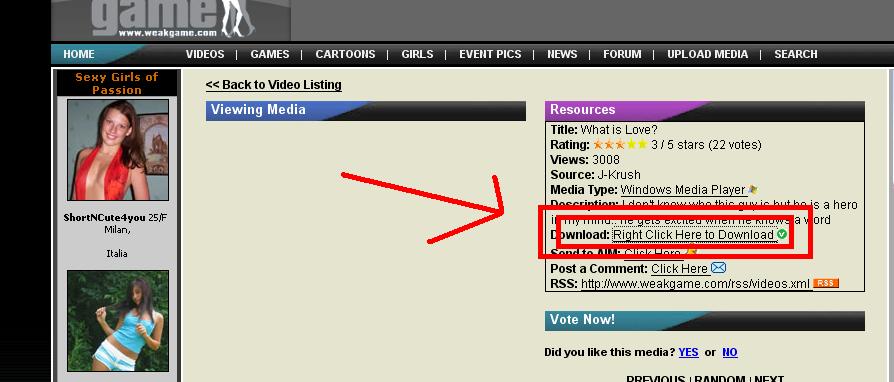
Task: Click the Vote Now! panel header
Action: 705,320
